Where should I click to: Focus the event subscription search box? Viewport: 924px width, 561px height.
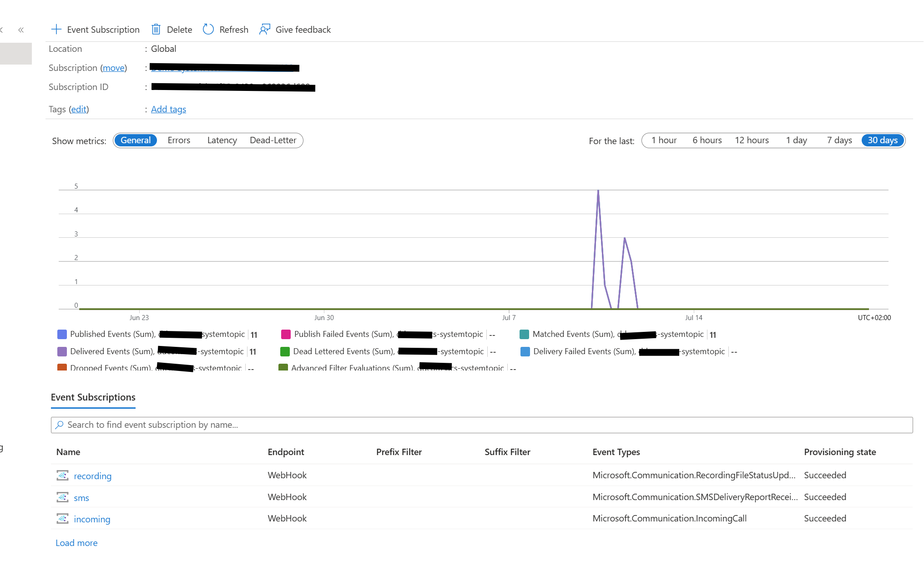[x=482, y=425]
